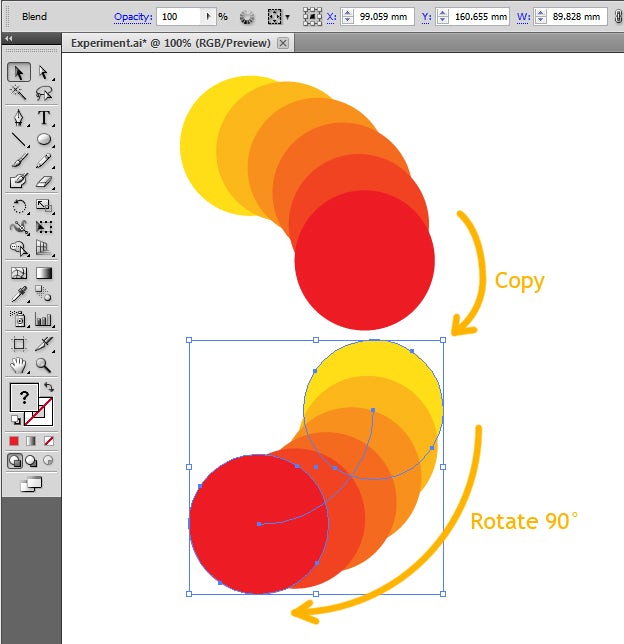Select the Eyedropper tool
This screenshot has width=624, height=644.
point(18,294)
